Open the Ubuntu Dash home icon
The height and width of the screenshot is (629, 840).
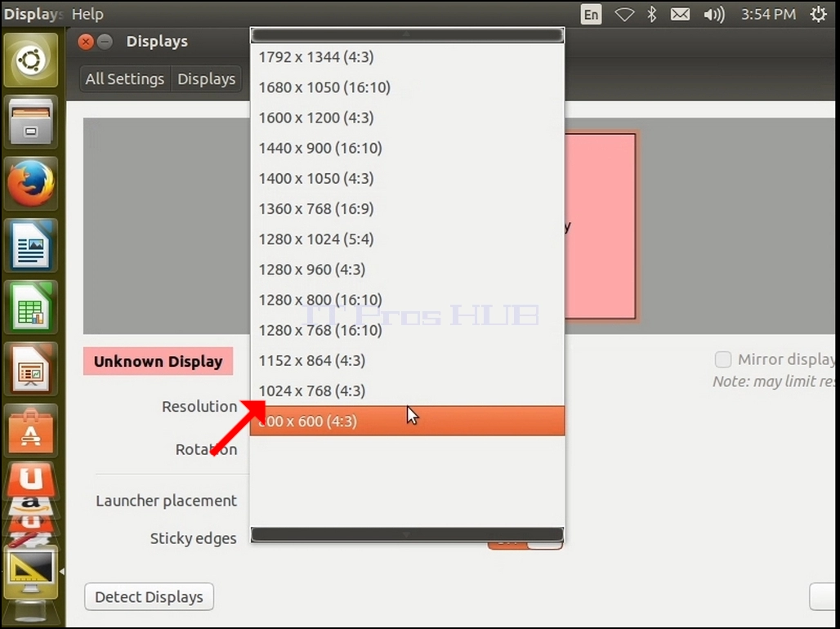[31, 60]
